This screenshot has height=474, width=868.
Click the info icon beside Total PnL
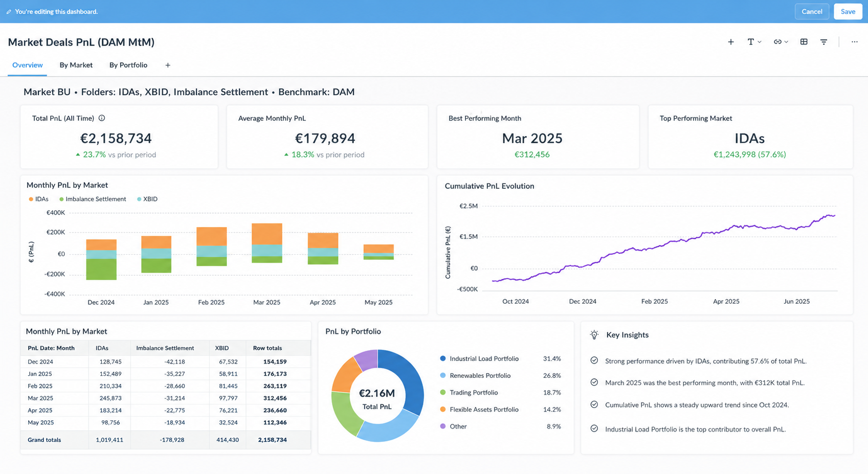pos(102,118)
